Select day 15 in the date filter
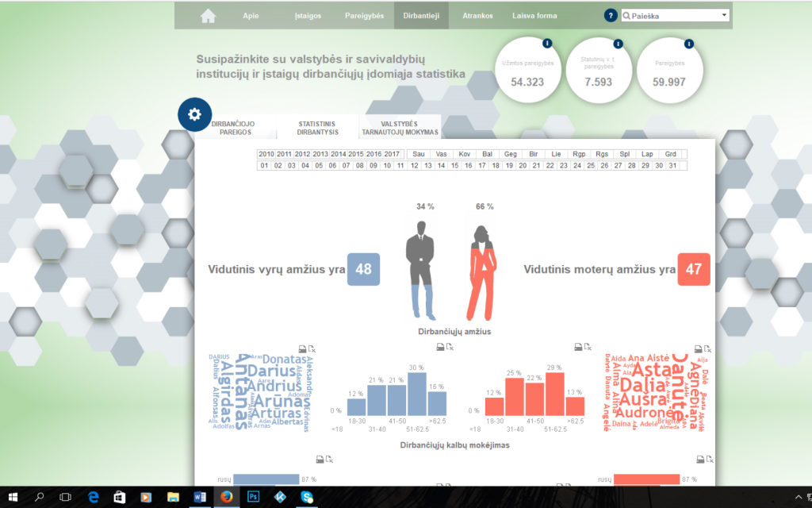This screenshot has height=508, width=812. click(454, 166)
